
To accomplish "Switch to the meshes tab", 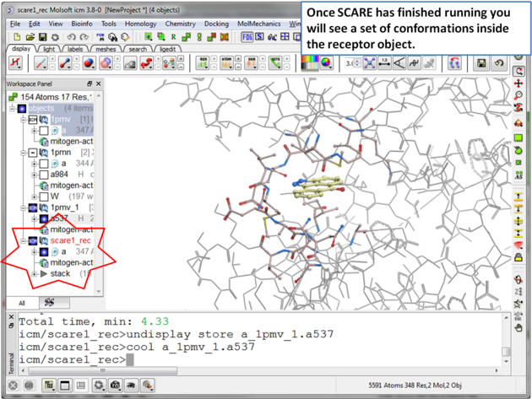I will tap(106, 49).
